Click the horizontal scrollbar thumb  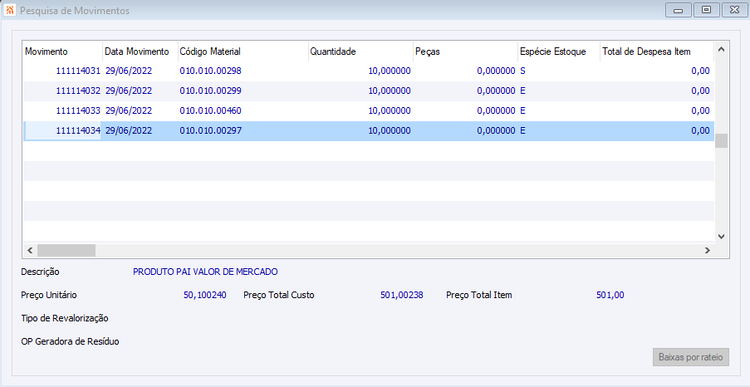pos(66,250)
